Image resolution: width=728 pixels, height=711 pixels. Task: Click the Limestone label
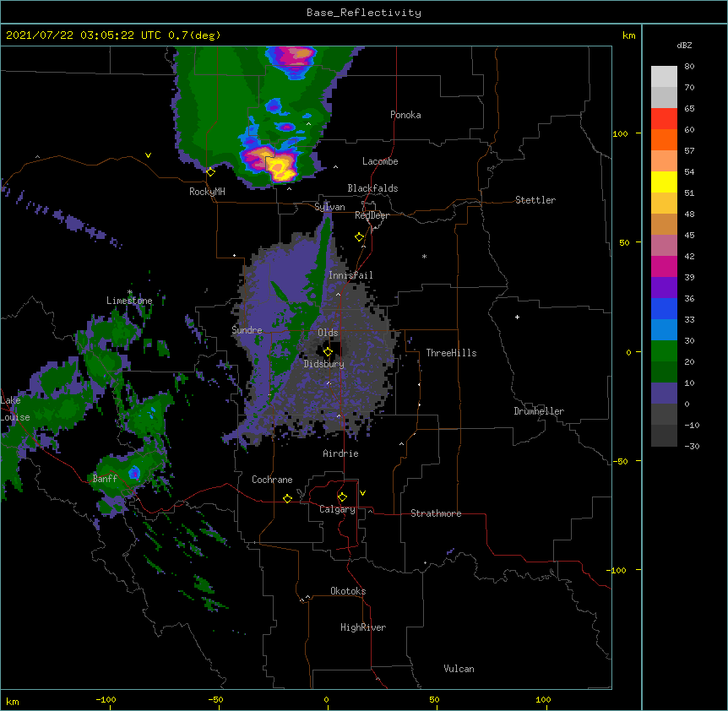pyautogui.click(x=129, y=301)
